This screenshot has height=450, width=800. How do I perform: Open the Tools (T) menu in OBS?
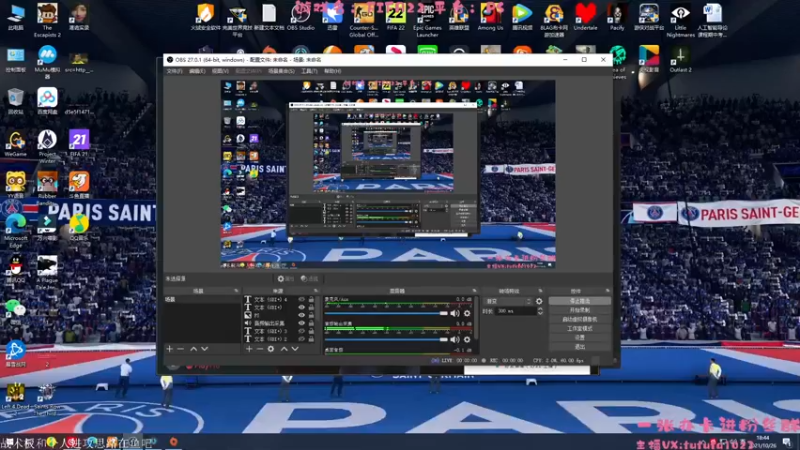(309, 71)
